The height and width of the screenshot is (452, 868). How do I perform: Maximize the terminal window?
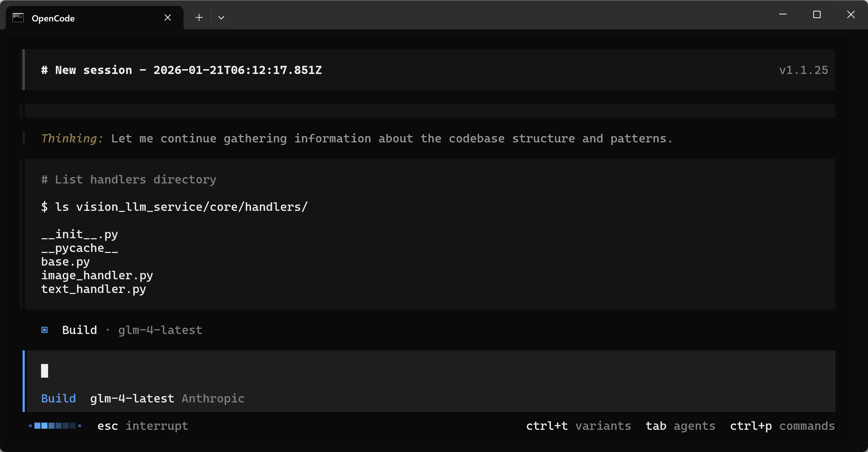[x=817, y=15]
